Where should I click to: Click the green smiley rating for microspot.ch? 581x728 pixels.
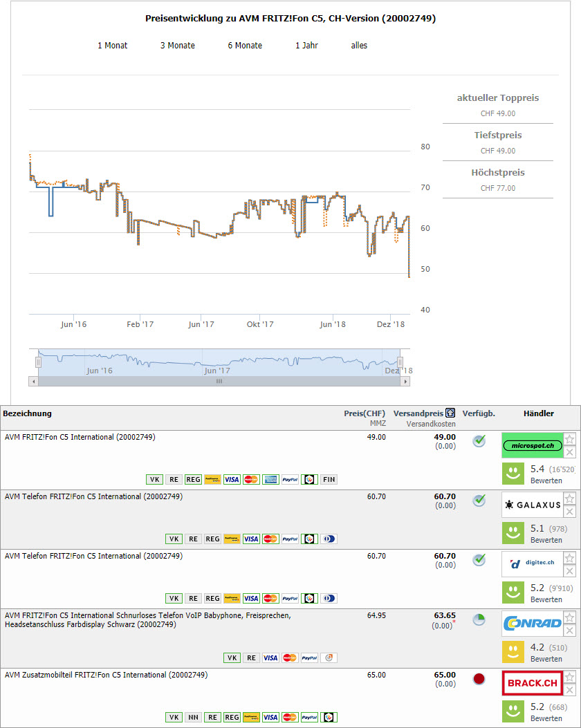(x=513, y=474)
